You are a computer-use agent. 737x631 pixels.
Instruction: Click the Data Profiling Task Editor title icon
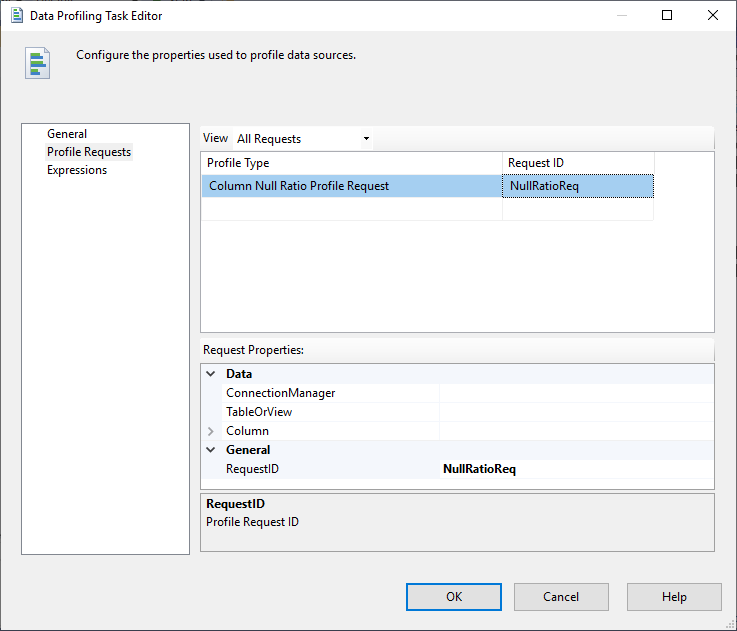point(17,15)
